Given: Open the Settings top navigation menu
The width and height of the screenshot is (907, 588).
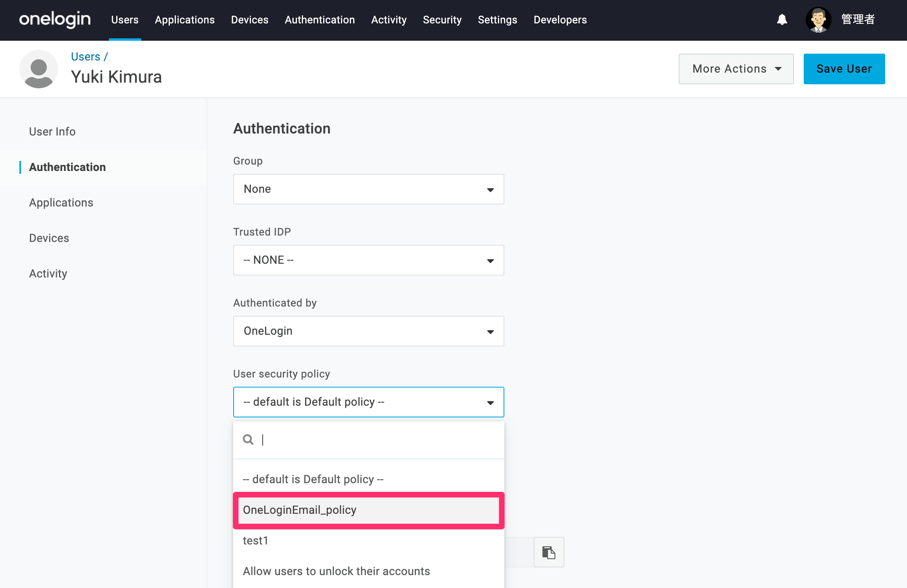Looking at the screenshot, I should [497, 20].
